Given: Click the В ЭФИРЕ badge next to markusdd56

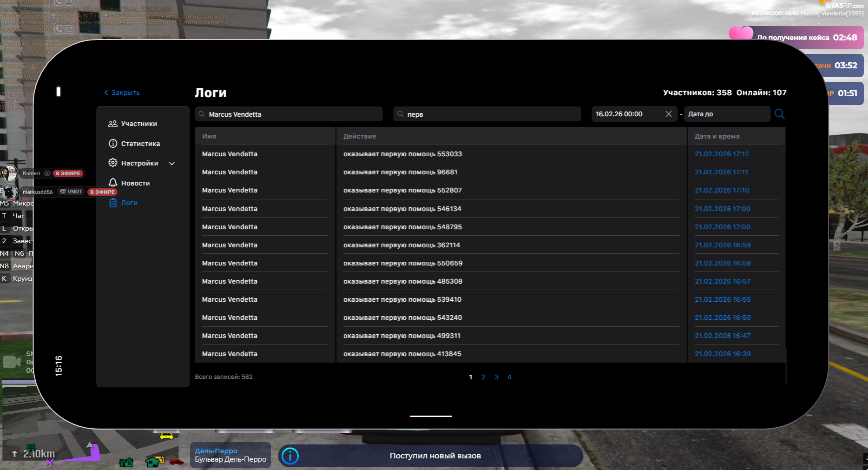Looking at the screenshot, I should coord(102,192).
